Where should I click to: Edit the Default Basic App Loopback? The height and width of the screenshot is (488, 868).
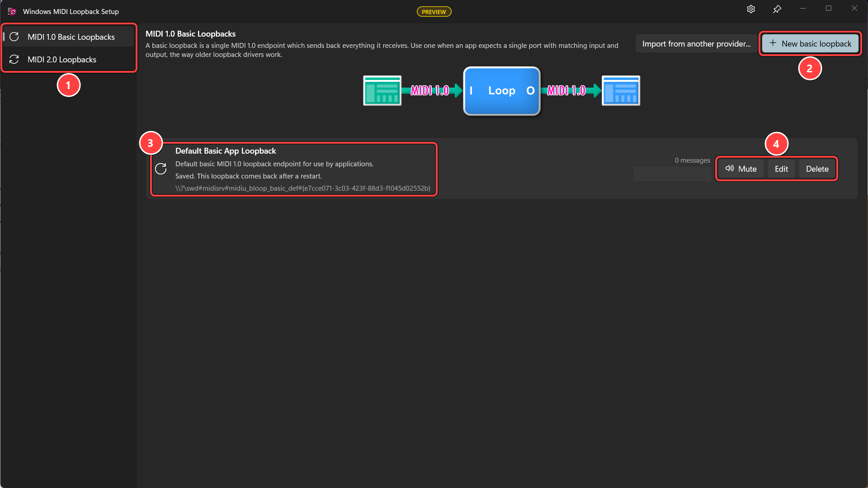tap(781, 169)
